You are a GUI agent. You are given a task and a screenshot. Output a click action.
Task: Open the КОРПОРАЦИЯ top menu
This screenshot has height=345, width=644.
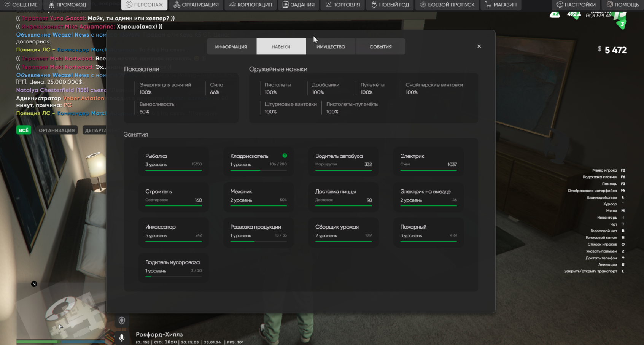(x=250, y=5)
